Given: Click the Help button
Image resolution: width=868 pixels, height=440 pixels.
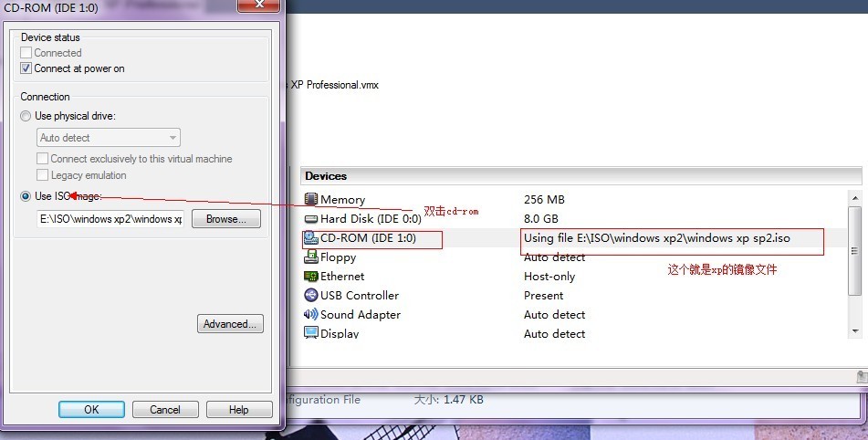Looking at the screenshot, I should coord(239,410).
